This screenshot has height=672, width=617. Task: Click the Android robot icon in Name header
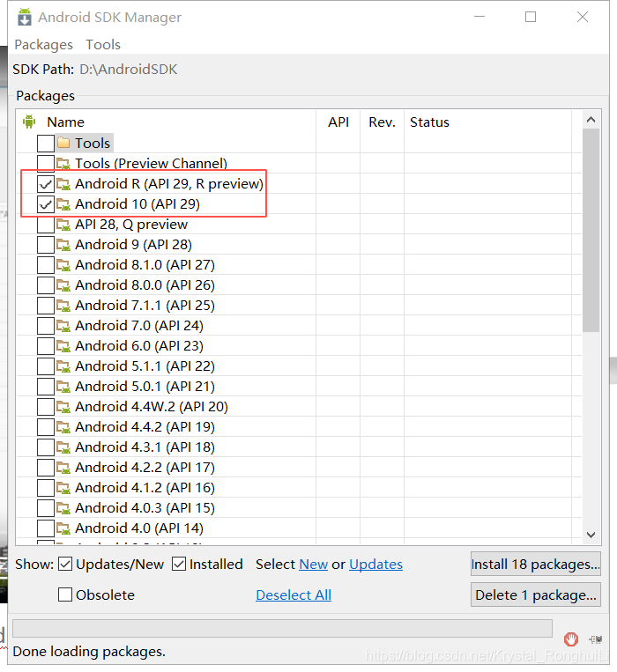click(x=29, y=122)
